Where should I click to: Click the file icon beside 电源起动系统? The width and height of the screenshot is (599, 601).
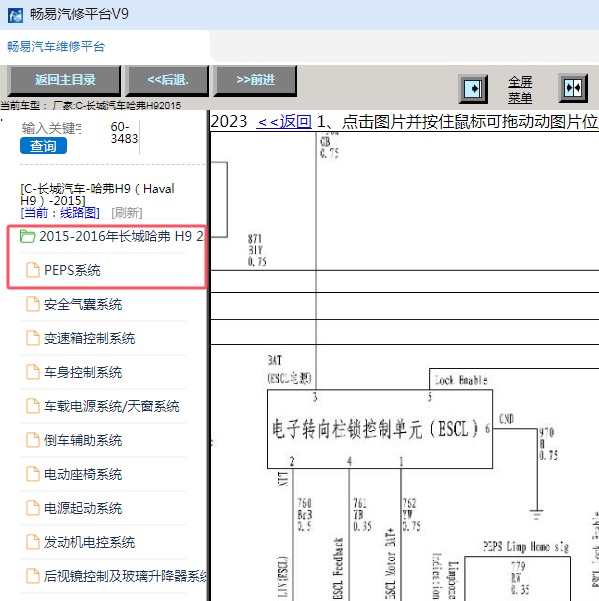pyautogui.click(x=33, y=508)
